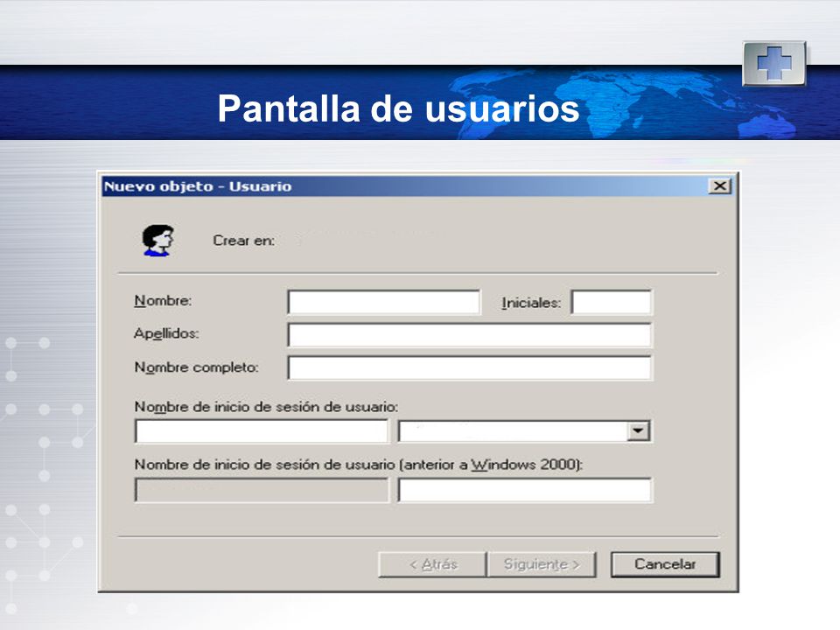
Task: Click the 'Iniciales:' label
Action: click(x=531, y=304)
